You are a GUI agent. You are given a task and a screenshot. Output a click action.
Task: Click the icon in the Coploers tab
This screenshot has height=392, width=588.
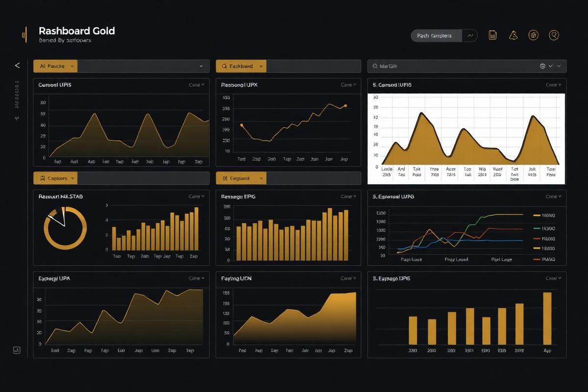pos(42,178)
